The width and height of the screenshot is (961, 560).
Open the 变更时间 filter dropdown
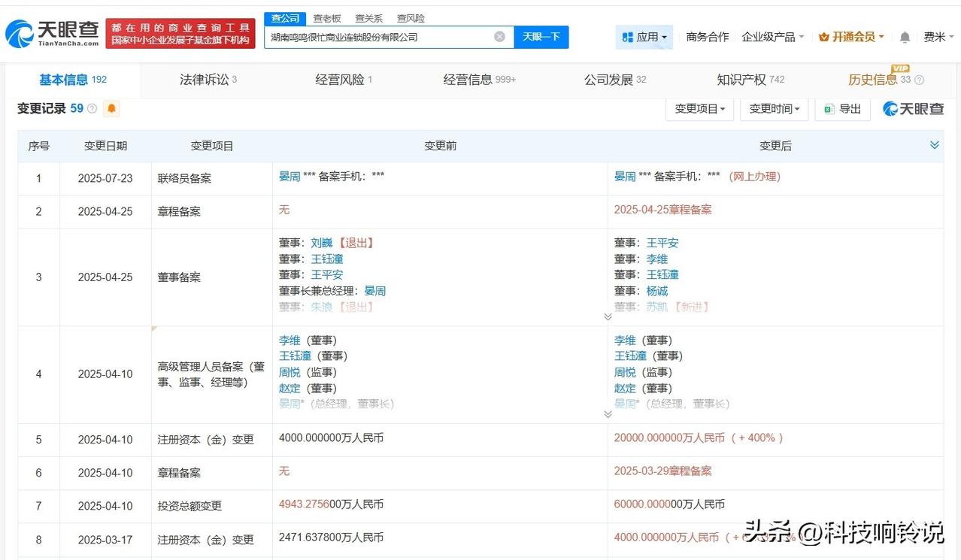[x=774, y=109]
